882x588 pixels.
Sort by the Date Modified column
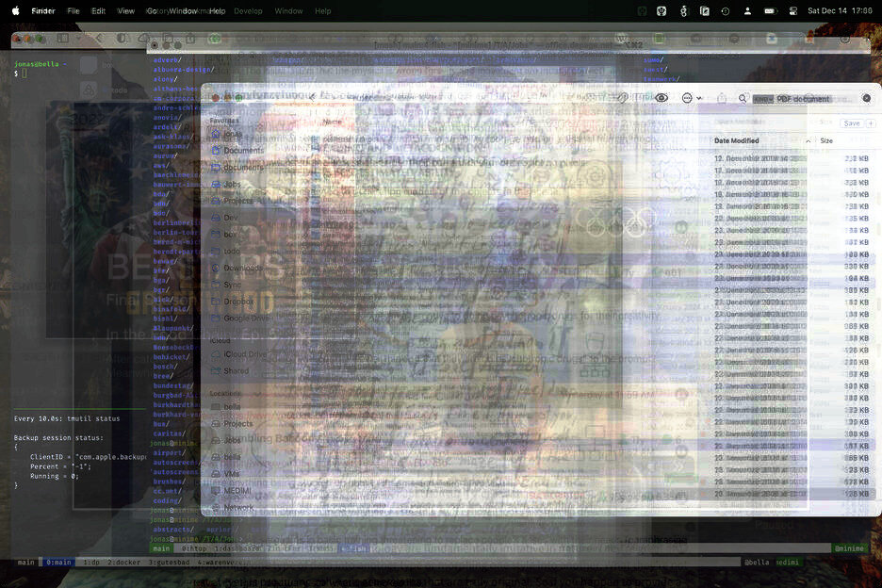coord(736,140)
